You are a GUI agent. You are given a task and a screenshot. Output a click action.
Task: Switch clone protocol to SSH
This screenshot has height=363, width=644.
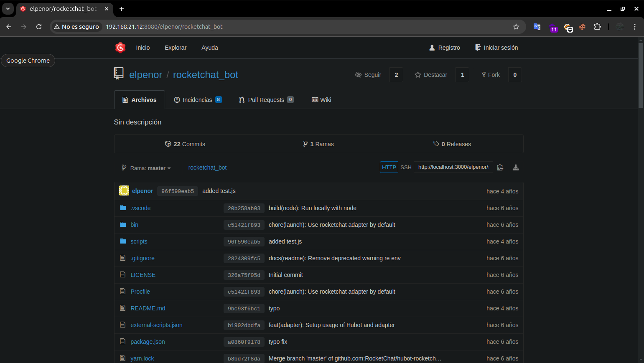click(x=406, y=168)
